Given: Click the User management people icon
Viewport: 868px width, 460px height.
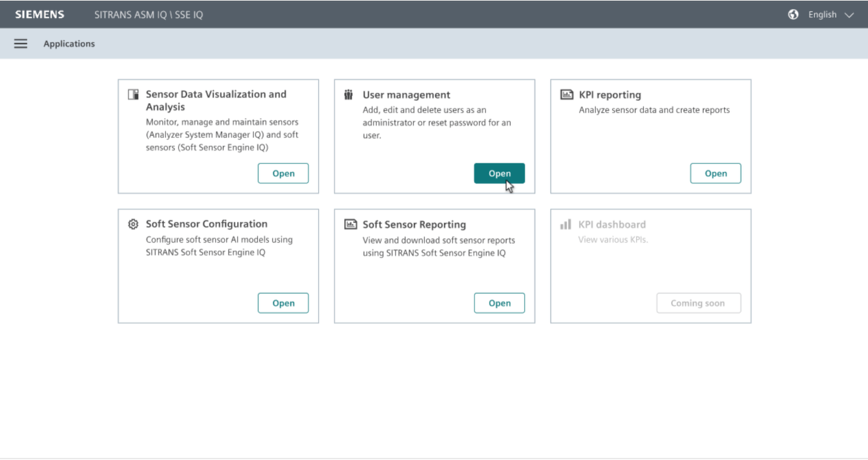Looking at the screenshot, I should click(349, 95).
